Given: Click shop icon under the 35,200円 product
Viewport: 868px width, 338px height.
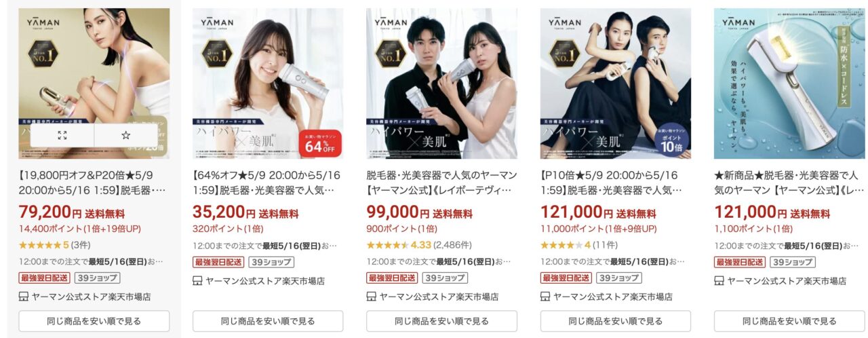Looking at the screenshot, I should tap(198, 280).
